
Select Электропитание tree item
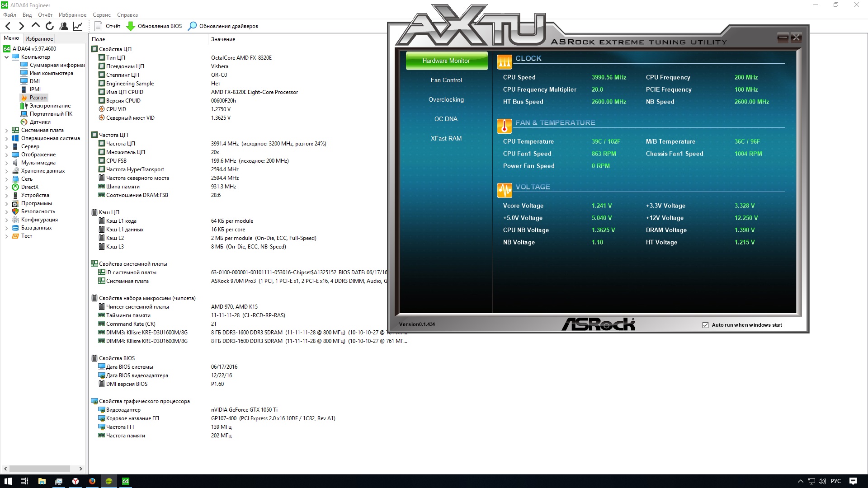click(x=46, y=106)
